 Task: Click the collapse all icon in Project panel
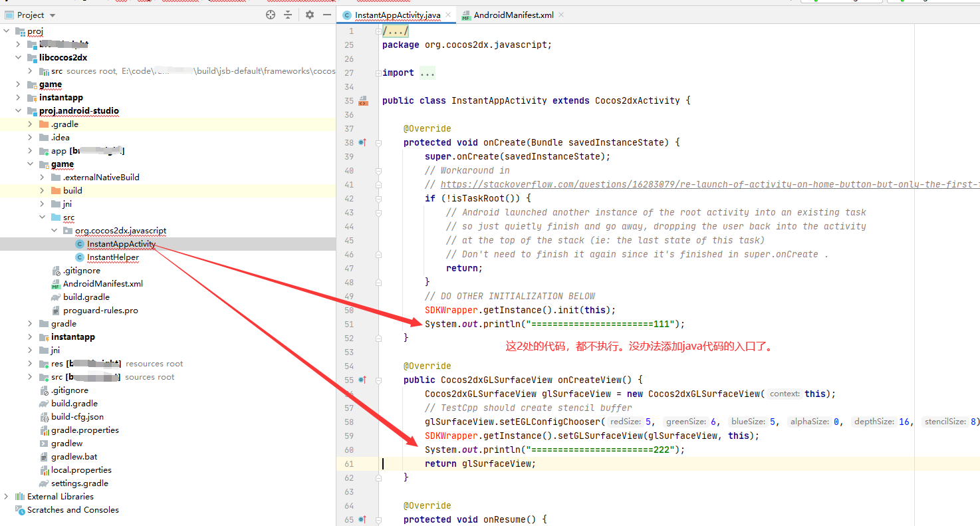click(288, 15)
